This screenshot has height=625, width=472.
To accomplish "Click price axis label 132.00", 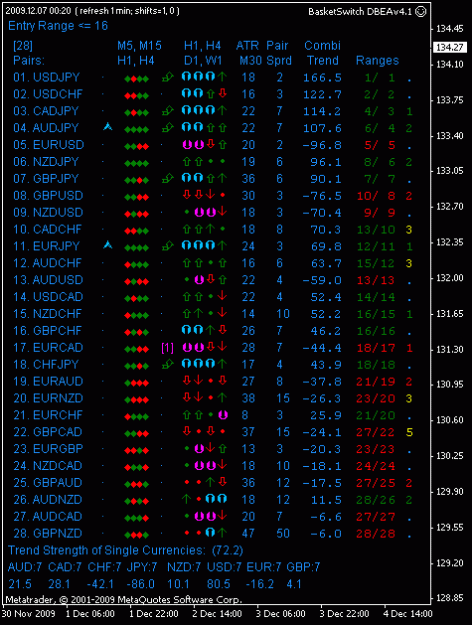I will tap(450, 278).
